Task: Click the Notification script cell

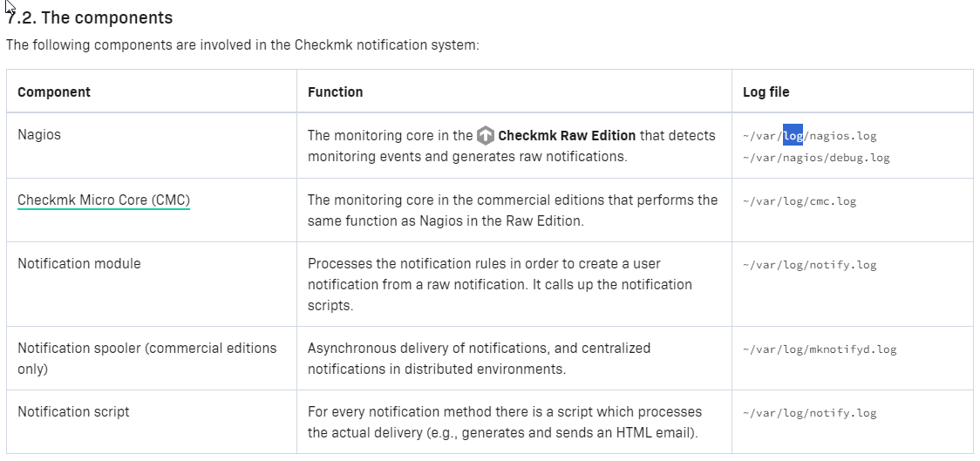Action: click(x=73, y=411)
